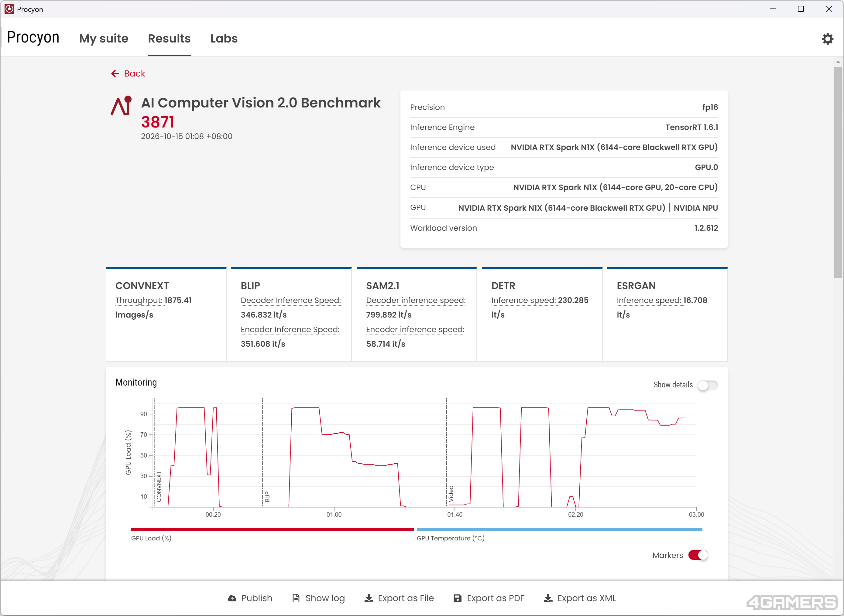This screenshot has height=616, width=844.
Task: Click the Export as PDF save icon
Action: tap(458, 598)
